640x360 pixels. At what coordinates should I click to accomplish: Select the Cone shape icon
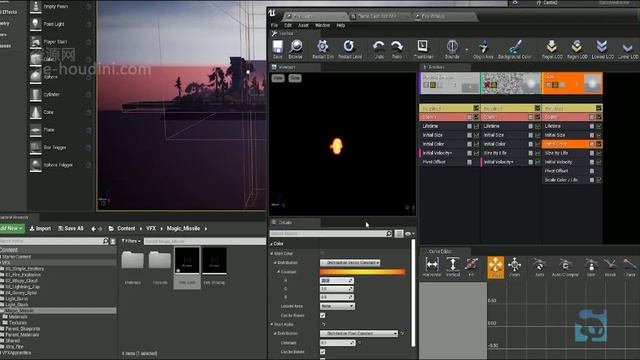[36, 112]
